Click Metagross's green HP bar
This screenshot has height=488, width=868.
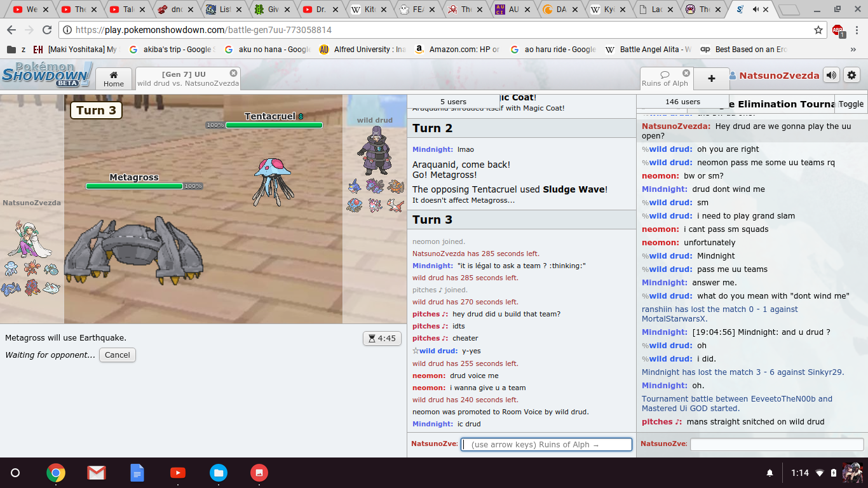[x=135, y=186]
